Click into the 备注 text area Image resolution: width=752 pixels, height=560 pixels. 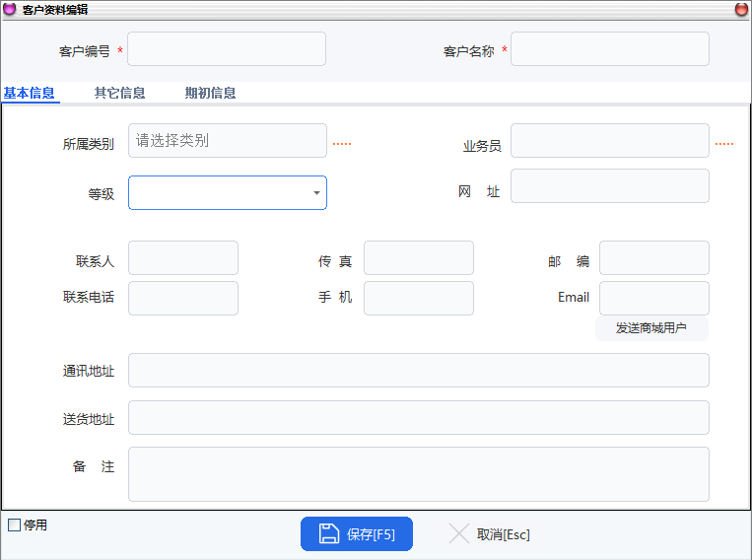pyautogui.click(x=418, y=474)
